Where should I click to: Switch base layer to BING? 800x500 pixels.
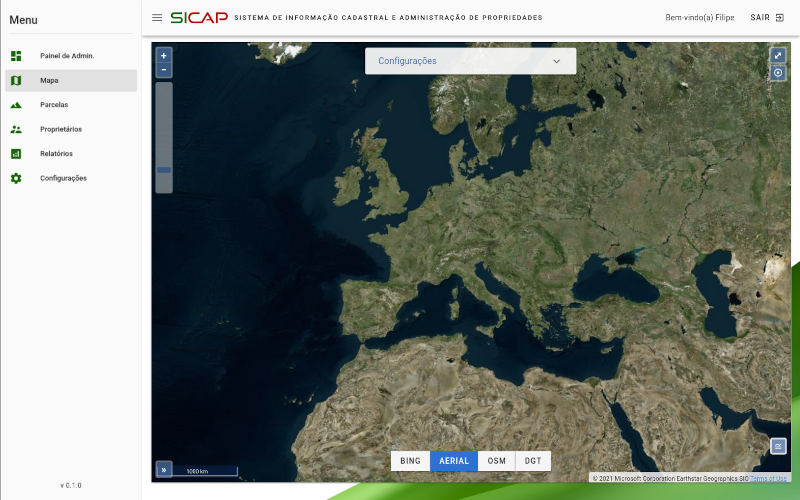point(410,461)
